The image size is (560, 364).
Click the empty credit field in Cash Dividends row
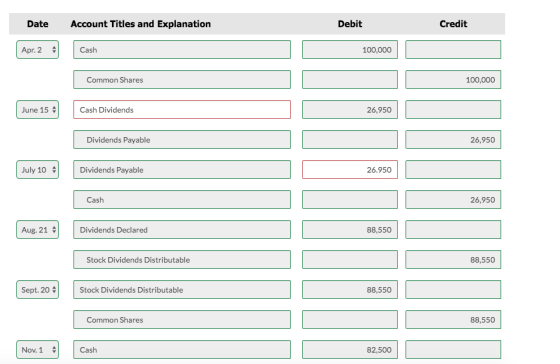(x=453, y=110)
